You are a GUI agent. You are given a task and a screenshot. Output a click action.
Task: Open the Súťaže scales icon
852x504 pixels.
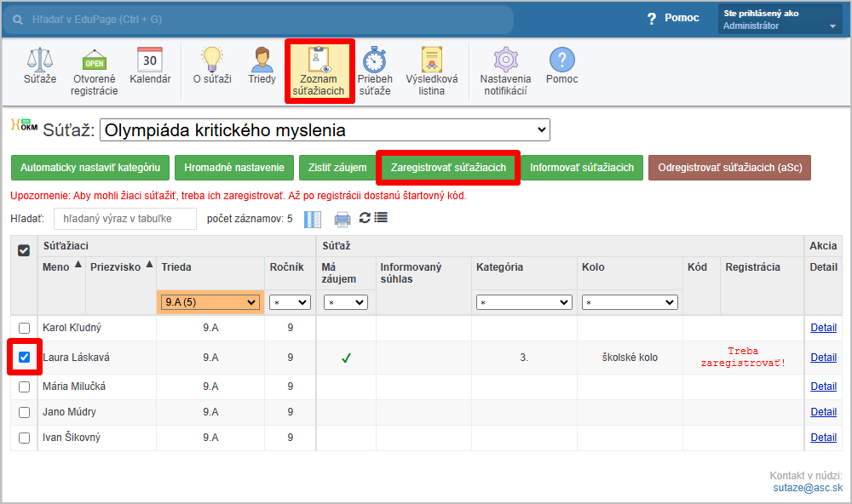coord(40,60)
